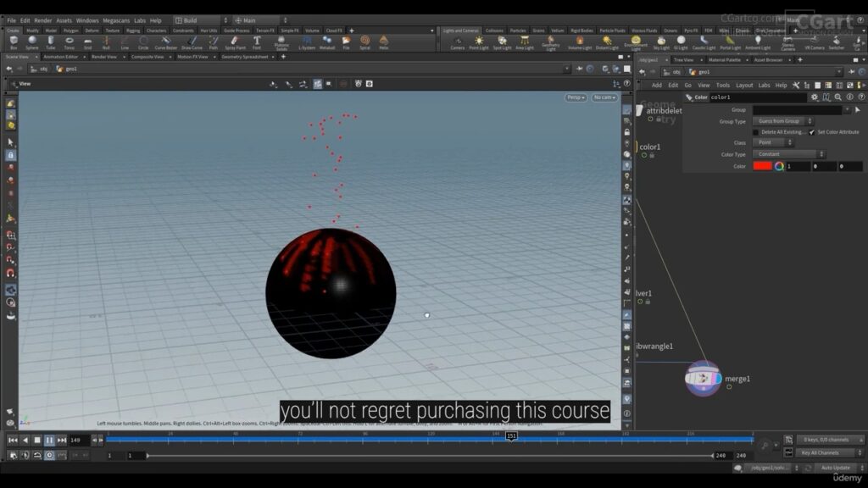Click the timeline frame marker 151
Image resolution: width=868 pixels, height=488 pixels.
pos(511,436)
